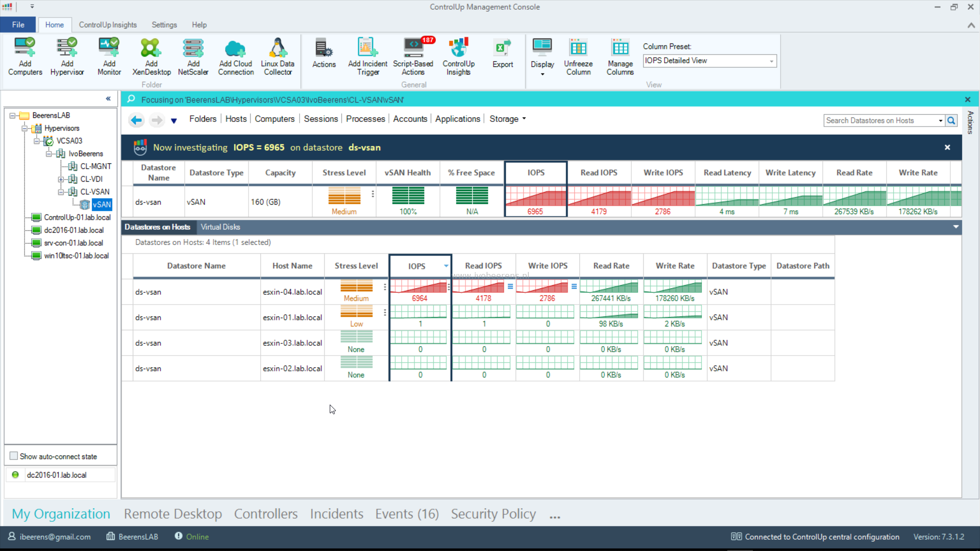Switch to Virtual Disks tab
Screen dimensions: 980x551
coord(220,227)
